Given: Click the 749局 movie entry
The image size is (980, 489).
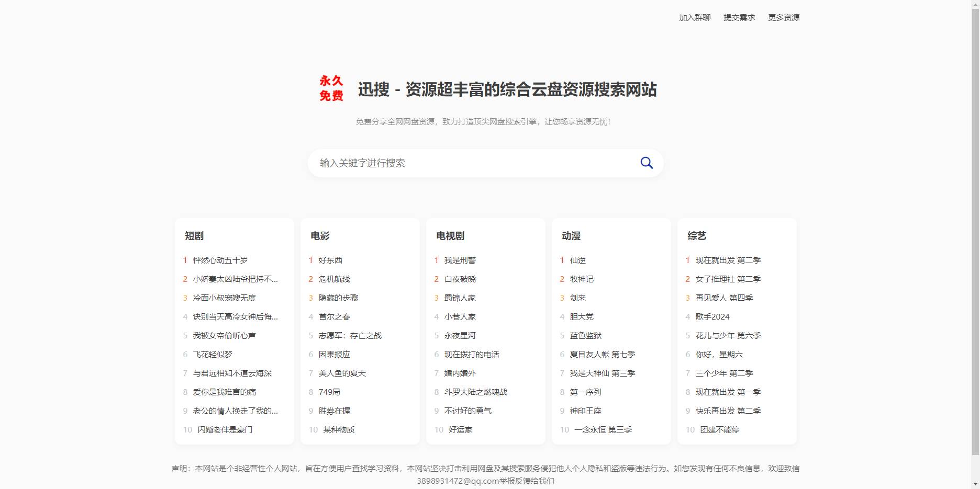Looking at the screenshot, I should (x=330, y=392).
